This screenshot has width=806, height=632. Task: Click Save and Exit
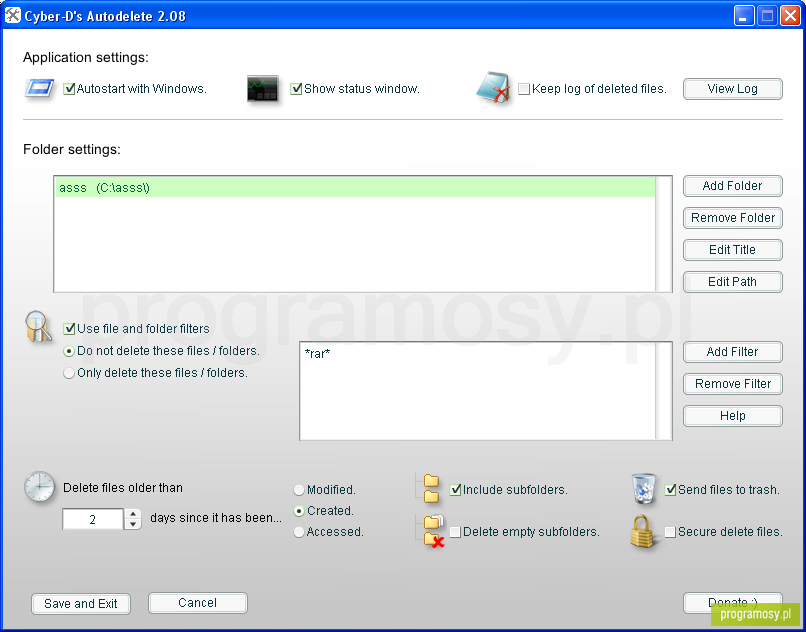81,604
